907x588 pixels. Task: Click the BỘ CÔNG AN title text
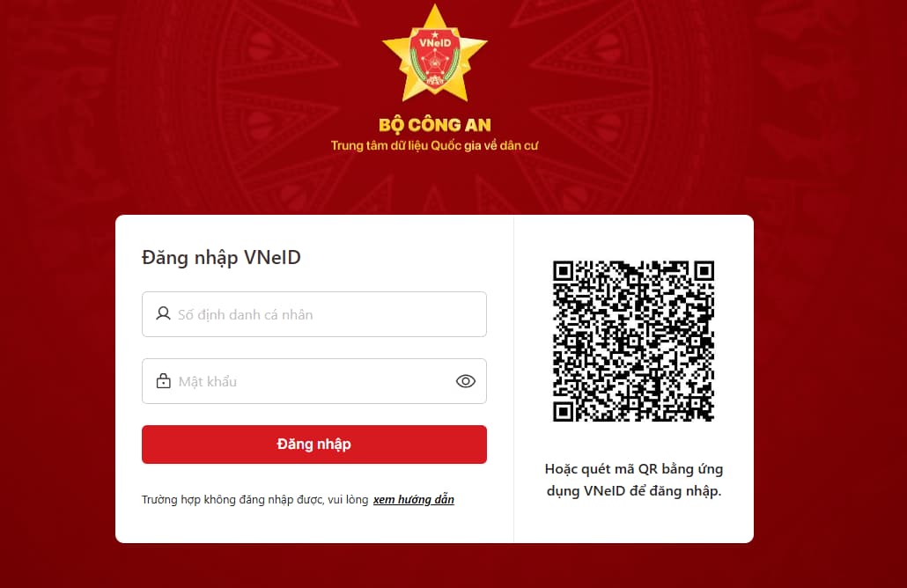pyautogui.click(x=435, y=125)
